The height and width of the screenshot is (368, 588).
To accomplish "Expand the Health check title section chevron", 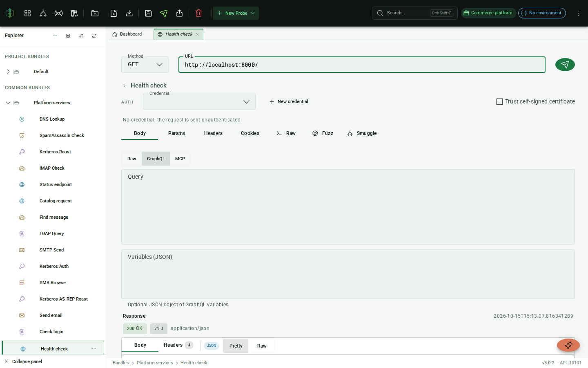I will coord(125,85).
